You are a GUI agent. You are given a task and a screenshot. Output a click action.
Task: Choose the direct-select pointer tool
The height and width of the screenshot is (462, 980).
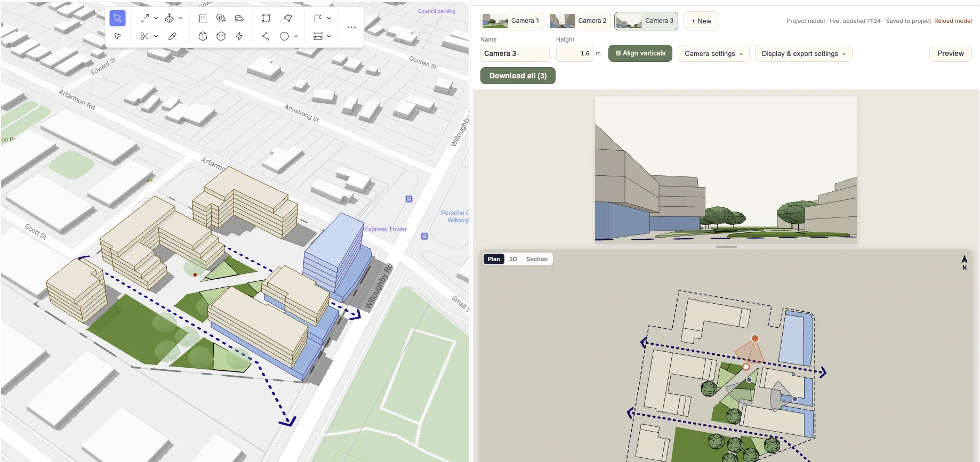tap(117, 36)
